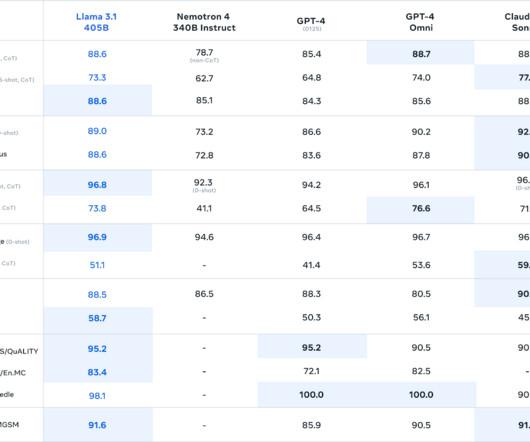The width and height of the screenshot is (530, 442).
Task: Click the Llama 3.1 405B column header
Action: click(x=96, y=22)
